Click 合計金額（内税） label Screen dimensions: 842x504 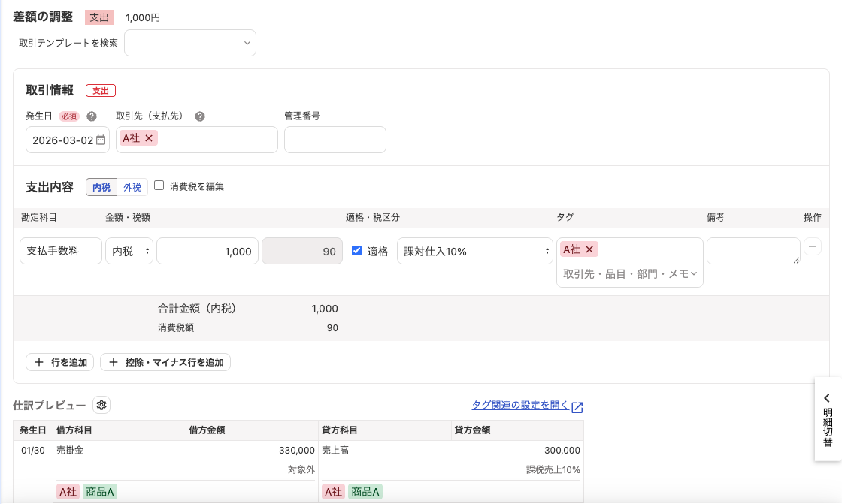197,309
